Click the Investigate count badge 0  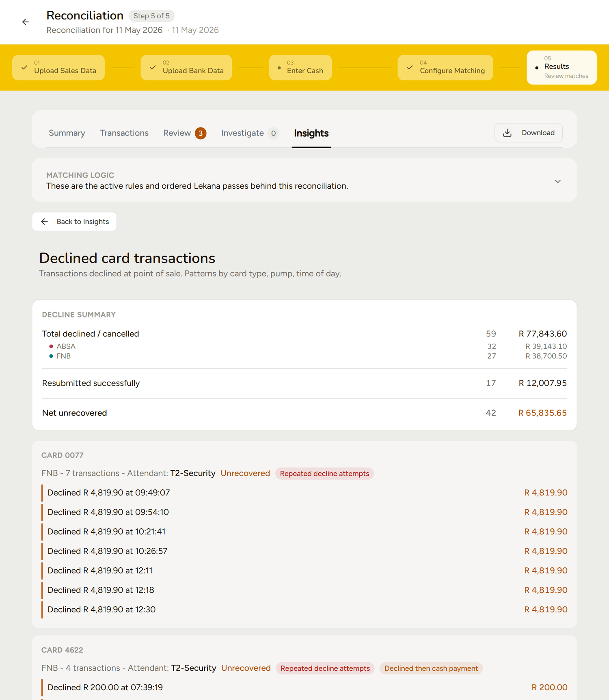click(274, 133)
